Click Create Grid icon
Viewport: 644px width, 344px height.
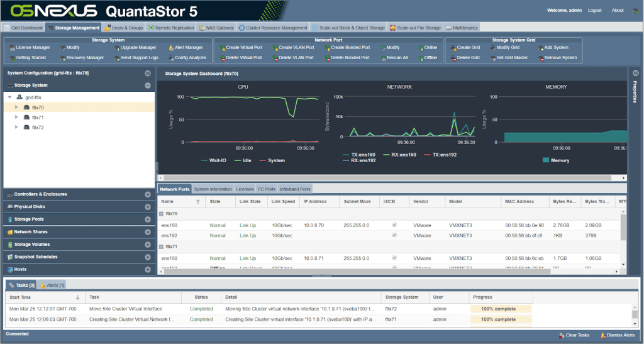453,48
